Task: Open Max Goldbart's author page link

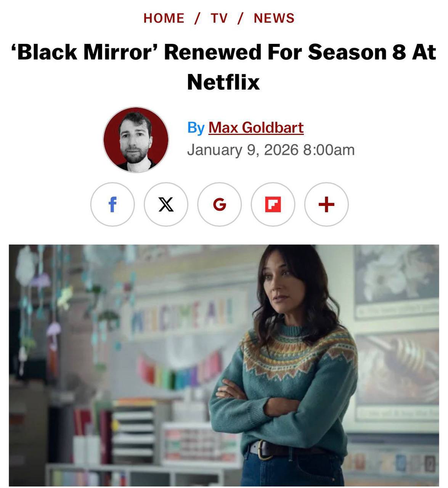Action: [x=256, y=128]
